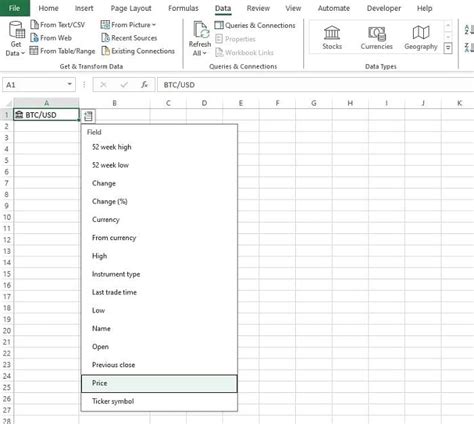Choose the Currencies data type icon

point(377,33)
